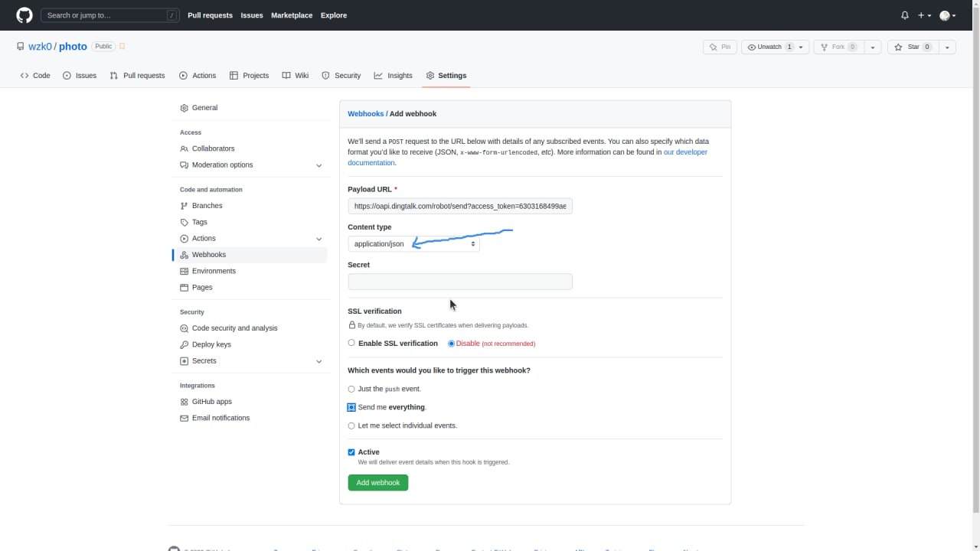Open Pull requests in top navigation
The image size is (980, 551).
pos(210,15)
